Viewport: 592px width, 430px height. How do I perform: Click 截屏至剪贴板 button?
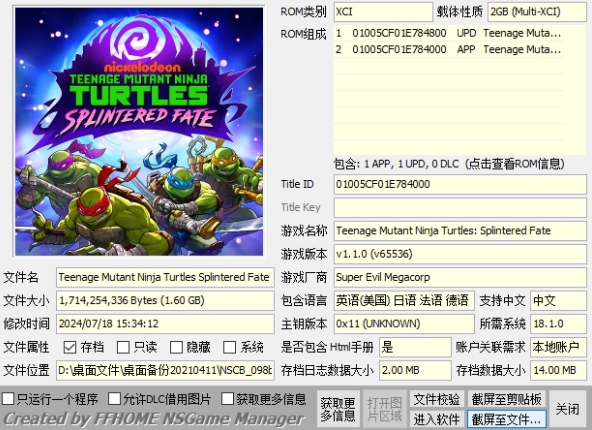tap(507, 399)
